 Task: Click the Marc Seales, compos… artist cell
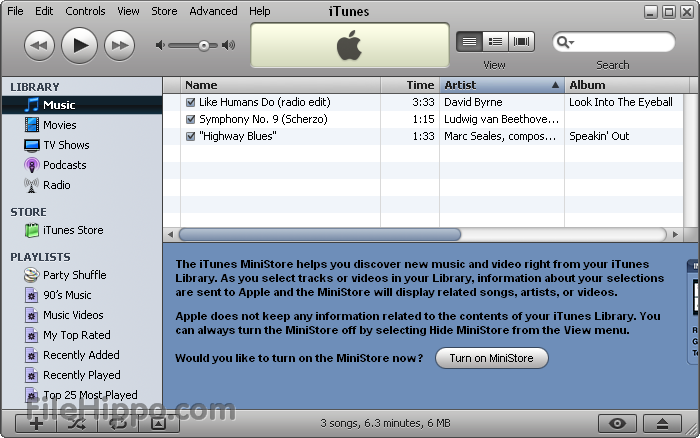point(502,136)
